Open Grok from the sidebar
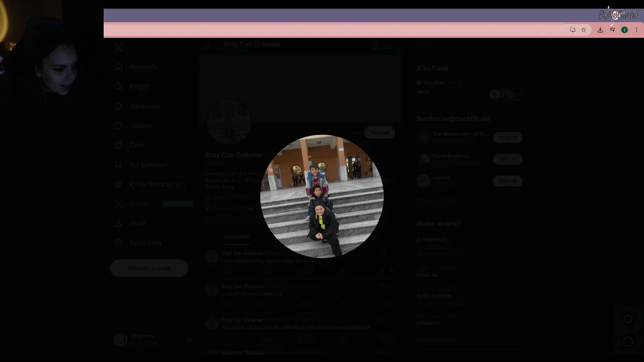Image resolution: width=644 pixels, height=362 pixels. click(x=130, y=145)
